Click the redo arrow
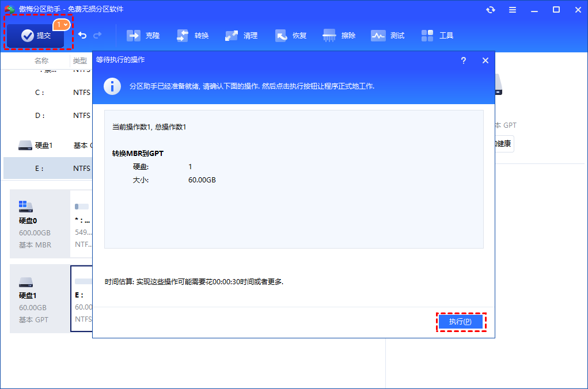The width and height of the screenshot is (588, 389). click(98, 35)
